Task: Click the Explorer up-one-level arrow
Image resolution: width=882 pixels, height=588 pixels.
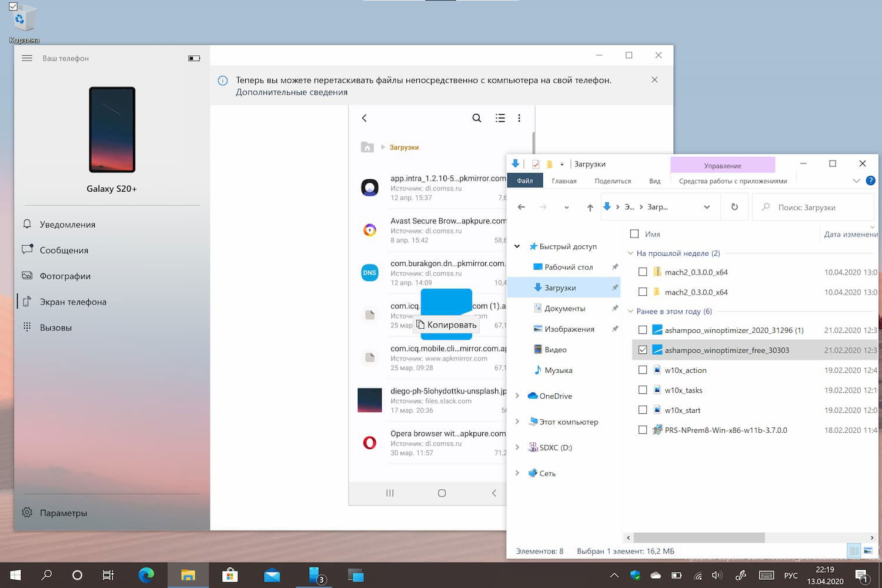Action: click(x=590, y=207)
